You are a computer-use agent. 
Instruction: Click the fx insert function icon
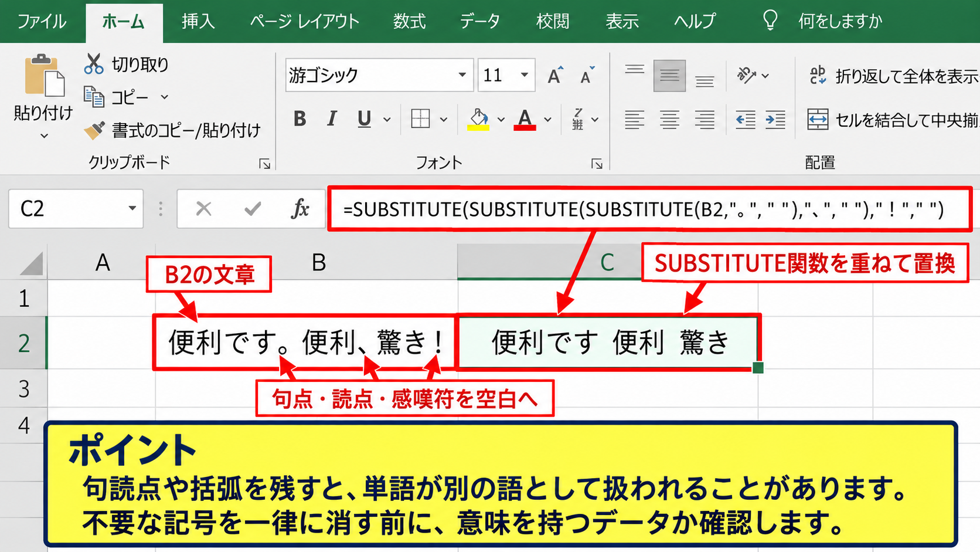pos(300,208)
